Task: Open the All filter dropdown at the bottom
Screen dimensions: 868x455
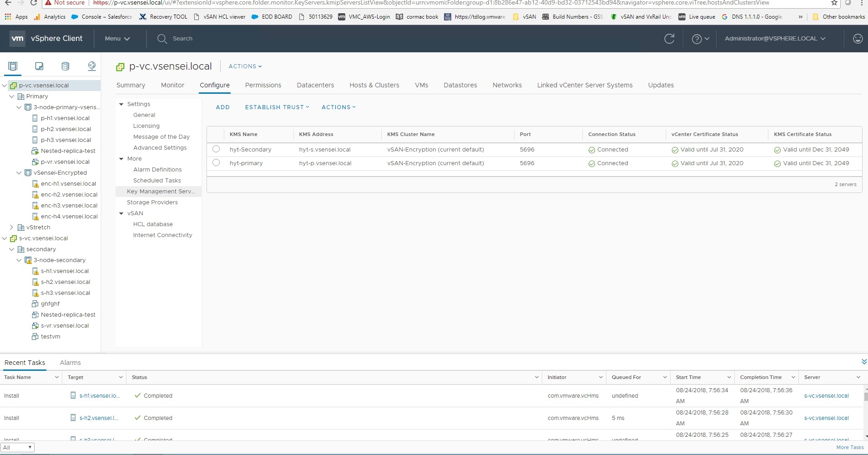Action: (17, 448)
